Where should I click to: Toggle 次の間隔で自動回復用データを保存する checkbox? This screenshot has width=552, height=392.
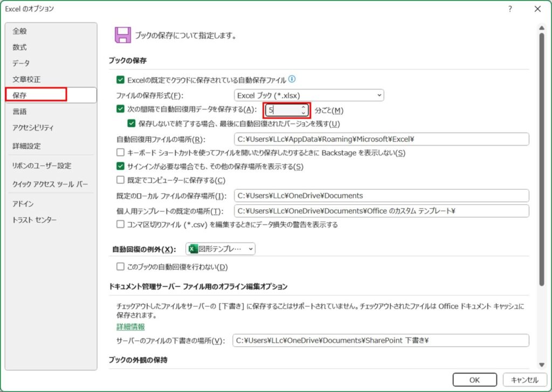pos(120,109)
